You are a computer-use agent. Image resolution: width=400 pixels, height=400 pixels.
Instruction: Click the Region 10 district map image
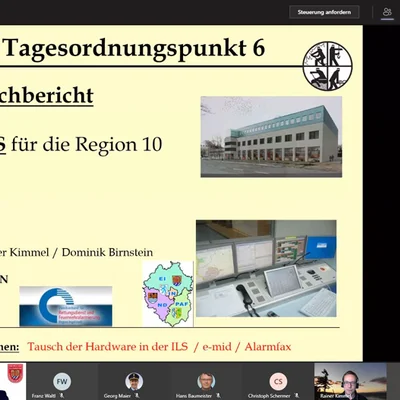point(168,294)
